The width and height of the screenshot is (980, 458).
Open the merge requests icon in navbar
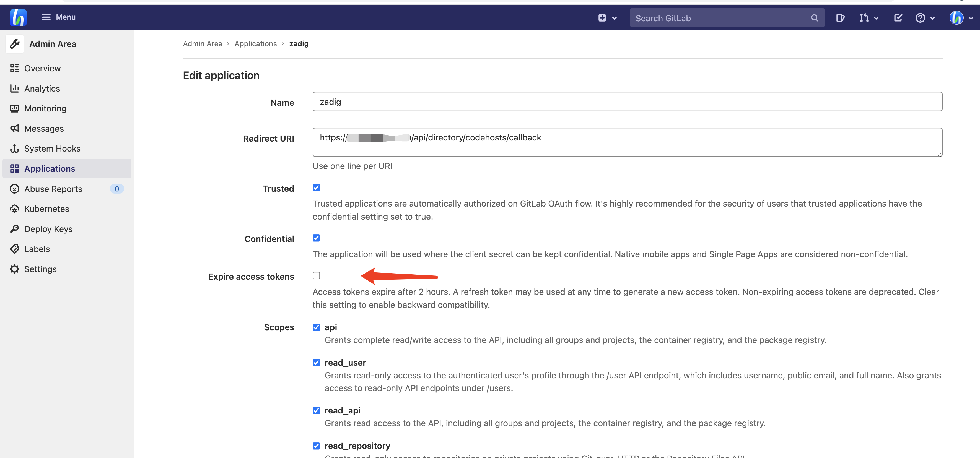pos(865,17)
